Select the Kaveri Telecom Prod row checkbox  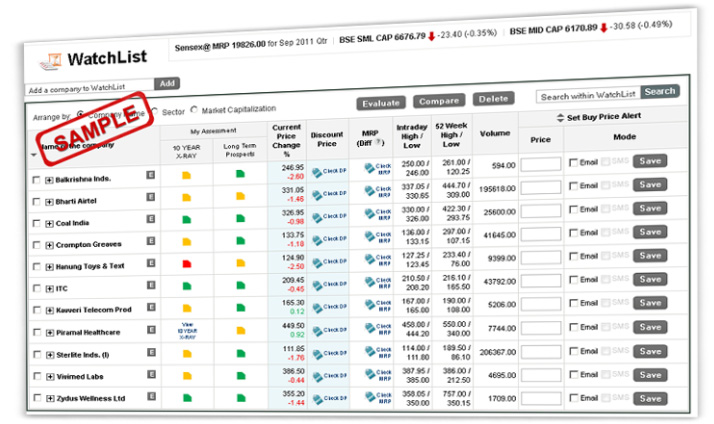[x=37, y=310]
